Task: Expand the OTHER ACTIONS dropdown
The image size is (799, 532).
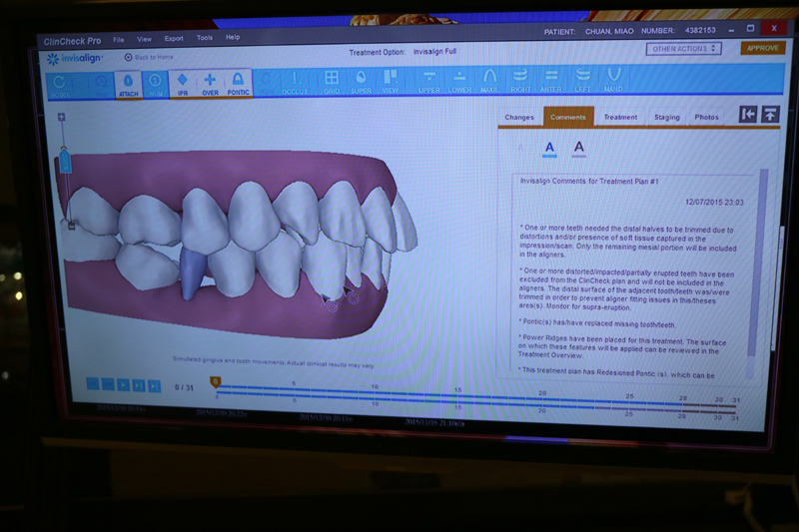Action: [683, 49]
